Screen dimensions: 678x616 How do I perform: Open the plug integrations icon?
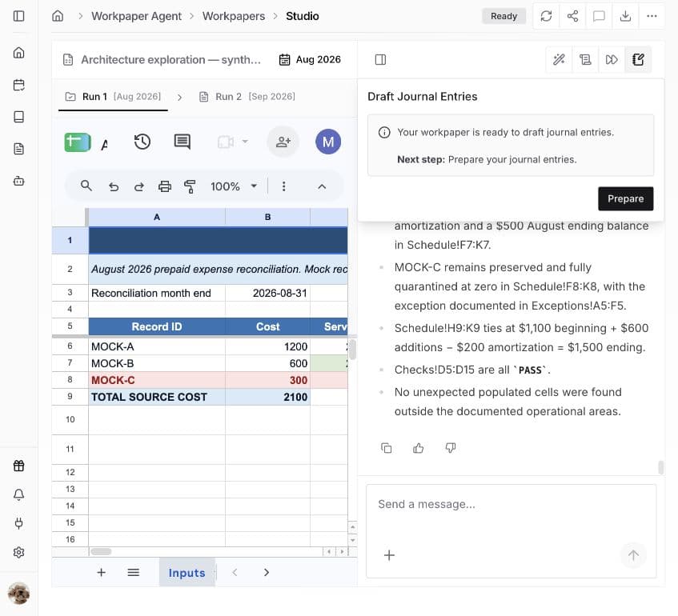pyautogui.click(x=18, y=523)
